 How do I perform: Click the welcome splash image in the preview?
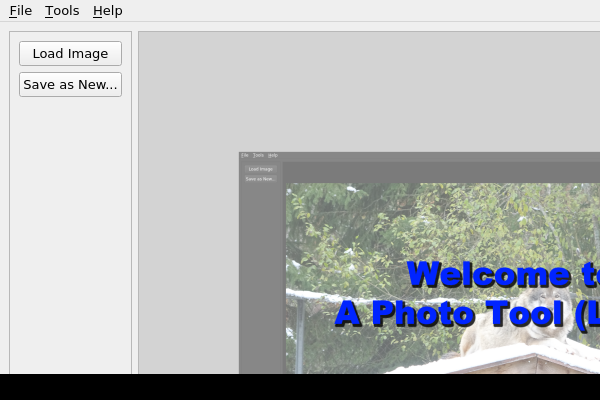pyautogui.click(x=419, y=263)
